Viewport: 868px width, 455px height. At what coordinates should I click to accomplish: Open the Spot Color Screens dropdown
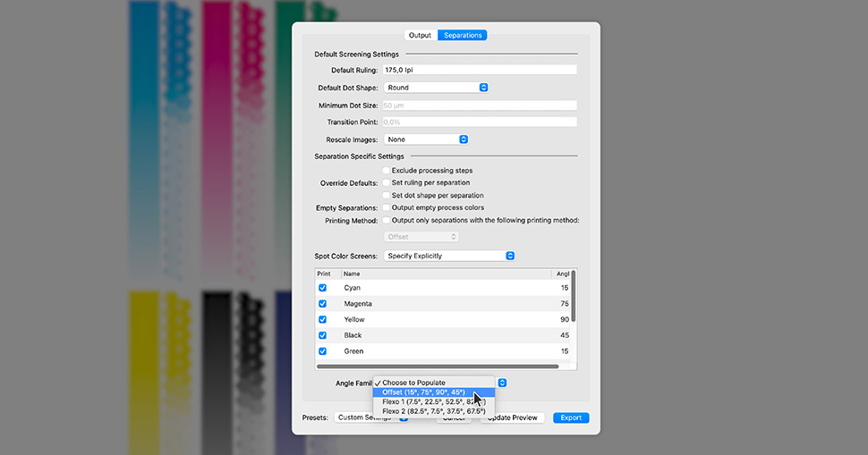449,256
